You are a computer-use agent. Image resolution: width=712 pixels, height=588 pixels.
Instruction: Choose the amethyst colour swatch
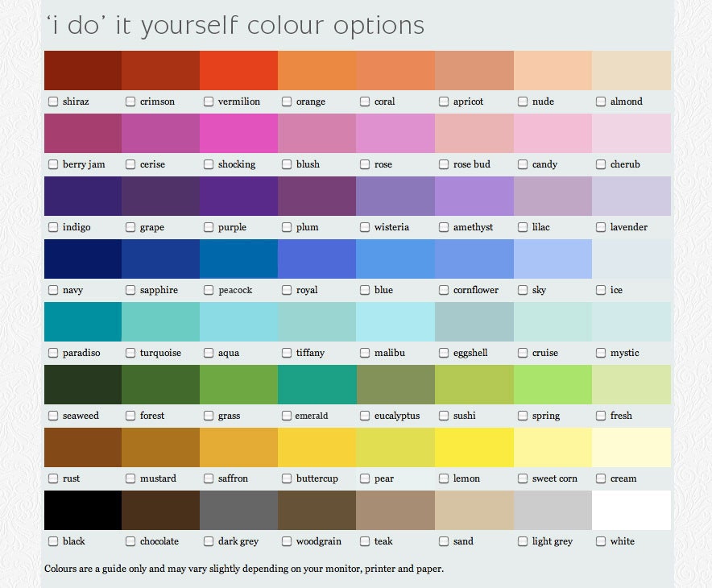click(474, 197)
